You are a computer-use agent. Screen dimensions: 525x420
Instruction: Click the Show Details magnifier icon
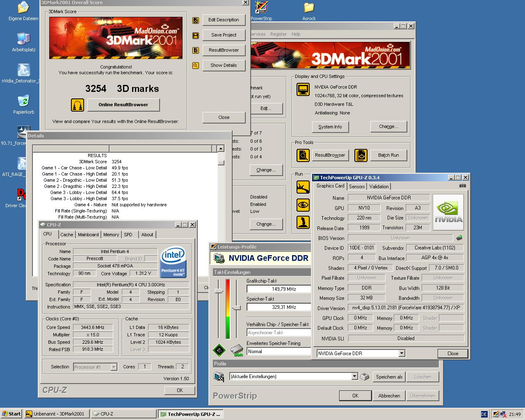point(196,66)
